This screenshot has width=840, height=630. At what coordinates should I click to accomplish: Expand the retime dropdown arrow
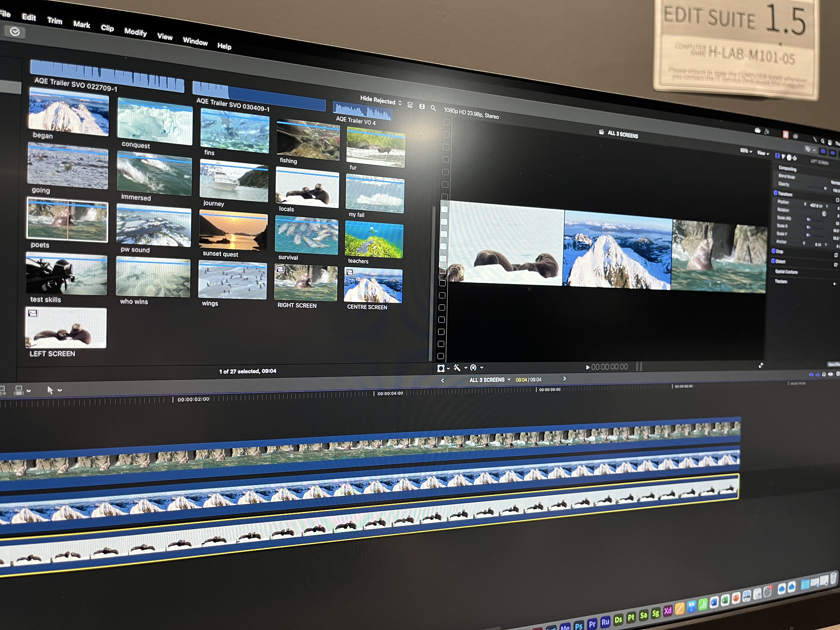pos(481,367)
